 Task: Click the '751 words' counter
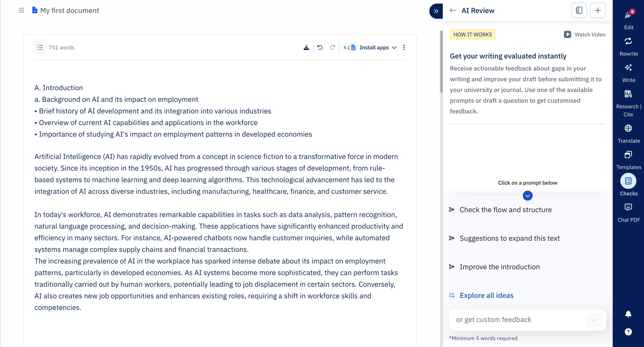point(61,47)
